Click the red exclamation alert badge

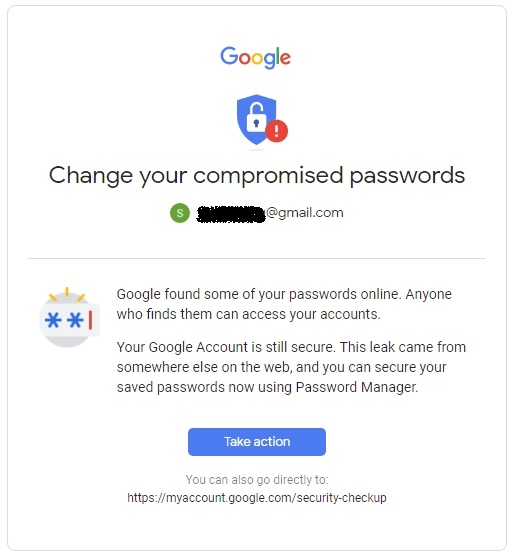click(276, 131)
